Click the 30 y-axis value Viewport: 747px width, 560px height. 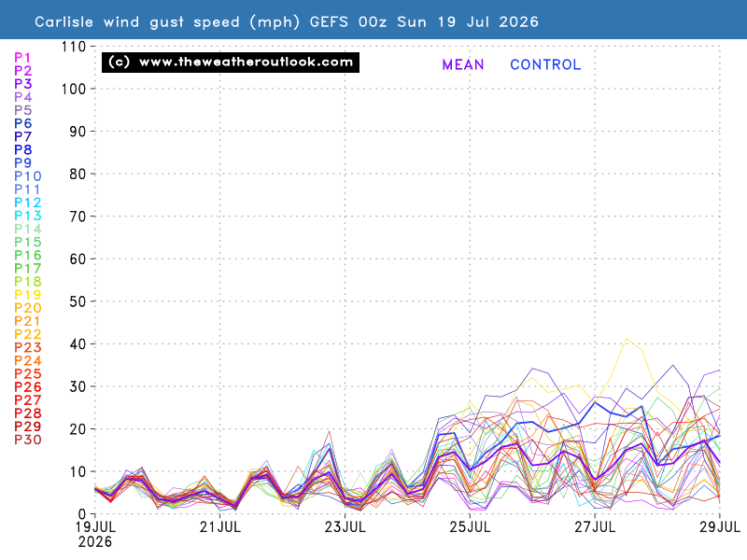click(x=78, y=386)
